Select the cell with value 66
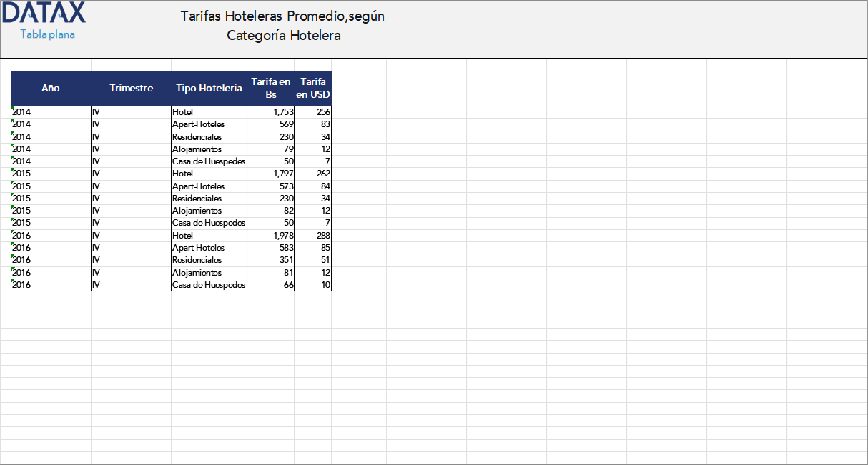The image size is (868, 465). click(x=270, y=285)
